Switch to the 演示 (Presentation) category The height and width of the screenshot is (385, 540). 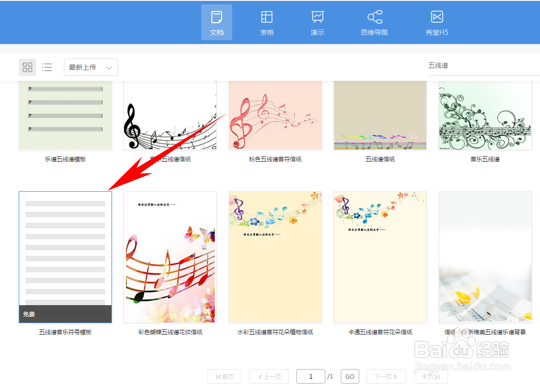(x=317, y=22)
